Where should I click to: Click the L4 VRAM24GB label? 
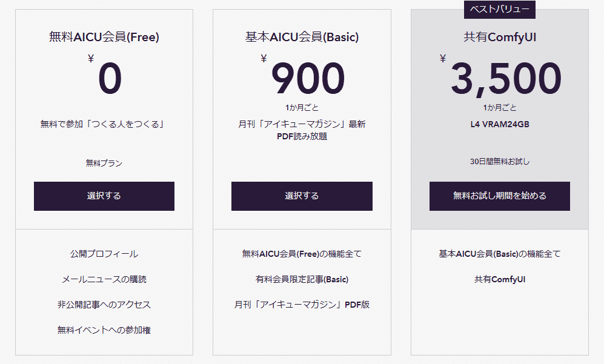499,128
